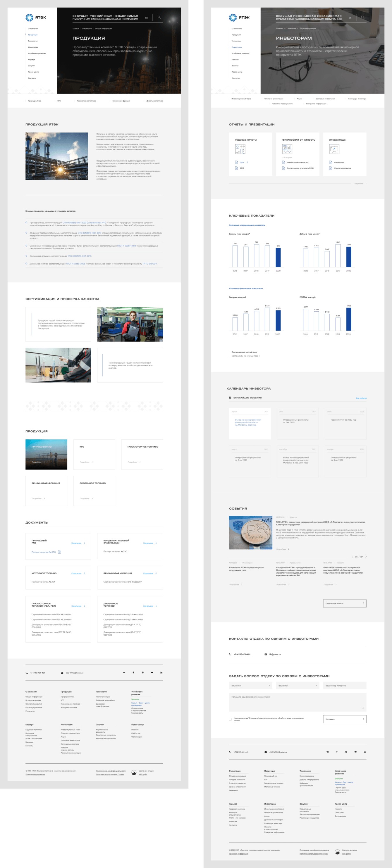This screenshot has width=392, height=868.
Task: Click the ТР ТС 013/2011 regulation link
Action: point(150,264)
